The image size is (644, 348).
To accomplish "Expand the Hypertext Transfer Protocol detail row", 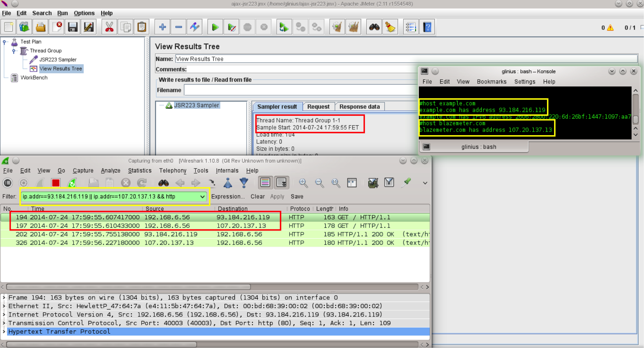I will [x=4, y=331].
